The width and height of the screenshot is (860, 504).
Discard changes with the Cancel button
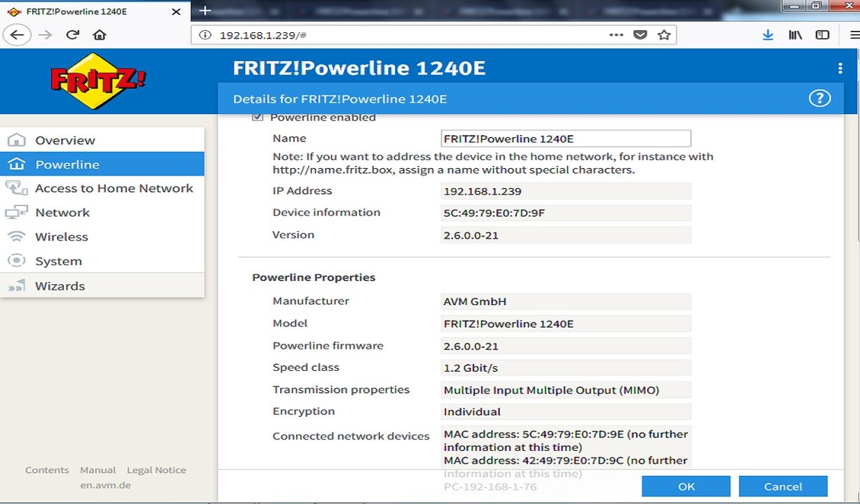pyautogui.click(x=783, y=486)
